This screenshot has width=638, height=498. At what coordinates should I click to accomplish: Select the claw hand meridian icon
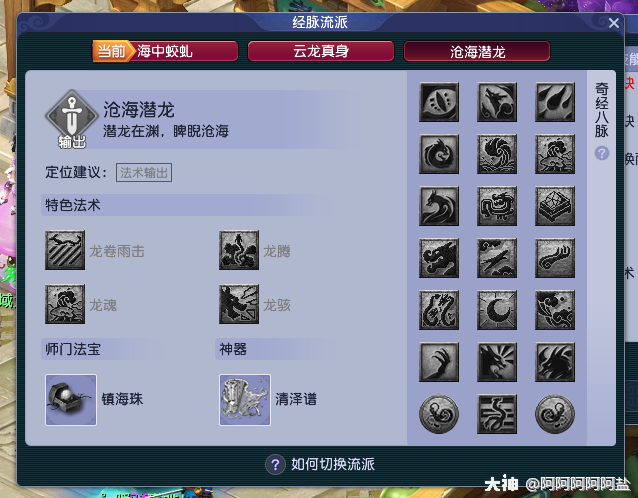tap(439, 362)
